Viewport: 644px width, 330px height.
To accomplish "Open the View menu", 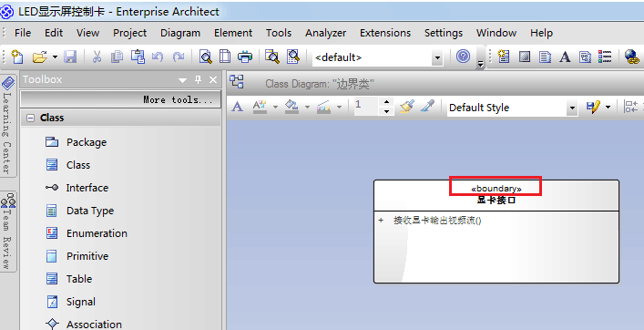I will pos(87,33).
